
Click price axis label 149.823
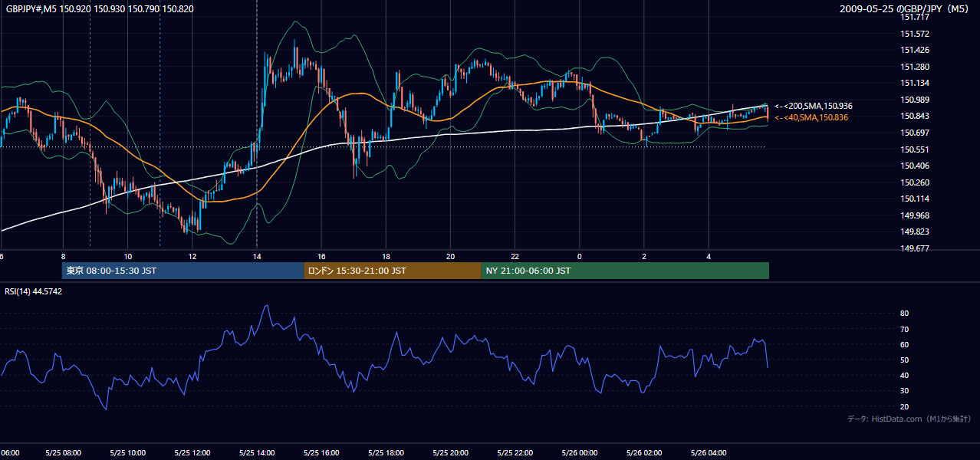point(916,232)
